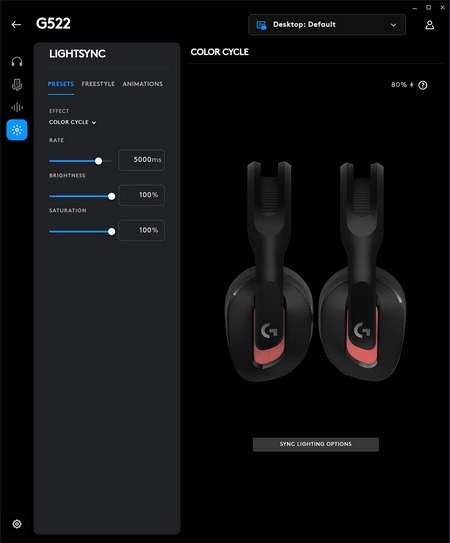This screenshot has width=450, height=543.
Task: Open the settings gear icon at bottom
Action: coord(17,524)
